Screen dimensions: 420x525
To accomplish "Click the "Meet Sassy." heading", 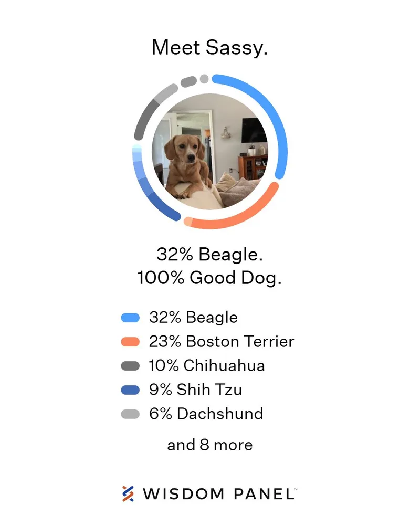I will tap(210, 47).
